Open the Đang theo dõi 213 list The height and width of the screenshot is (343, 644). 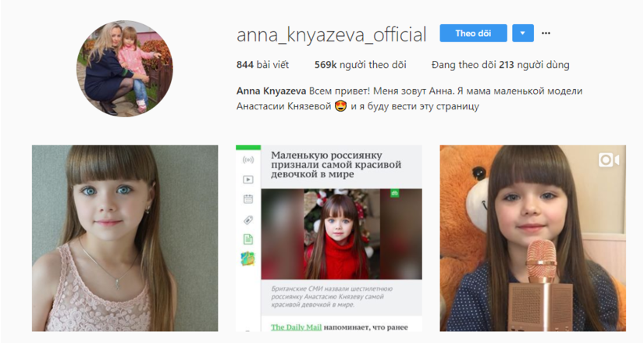(500, 65)
